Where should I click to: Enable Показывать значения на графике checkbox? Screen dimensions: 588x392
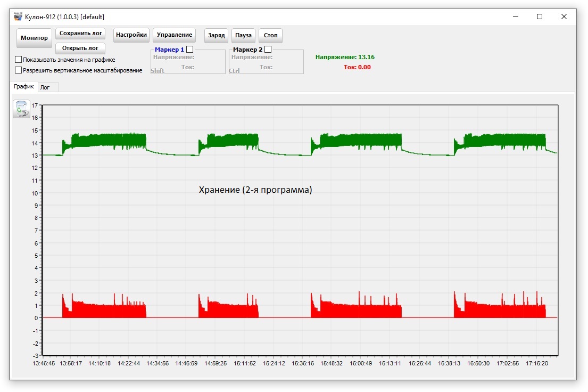point(19,60)
